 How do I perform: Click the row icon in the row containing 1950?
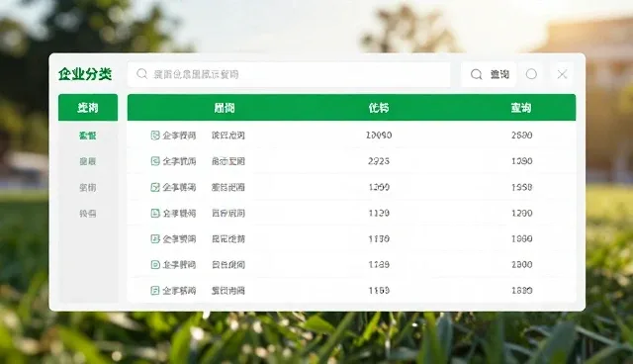coord(155,187)
